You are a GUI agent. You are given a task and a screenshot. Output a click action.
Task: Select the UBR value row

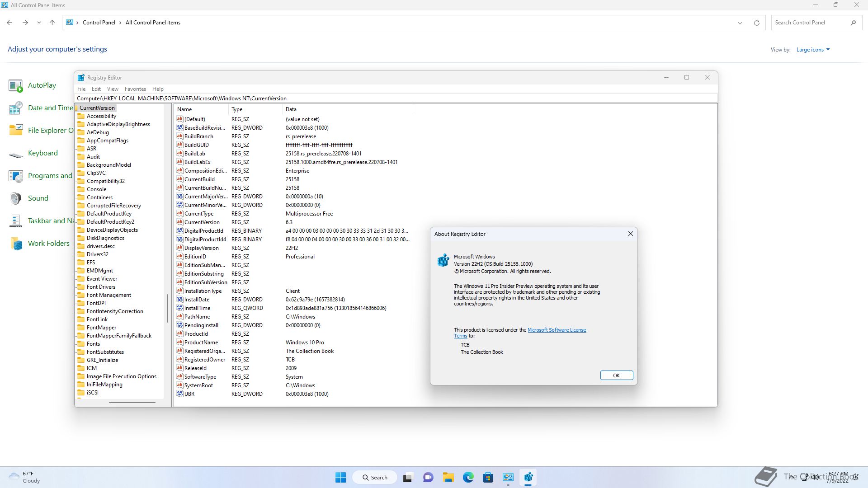coord(293,394)
